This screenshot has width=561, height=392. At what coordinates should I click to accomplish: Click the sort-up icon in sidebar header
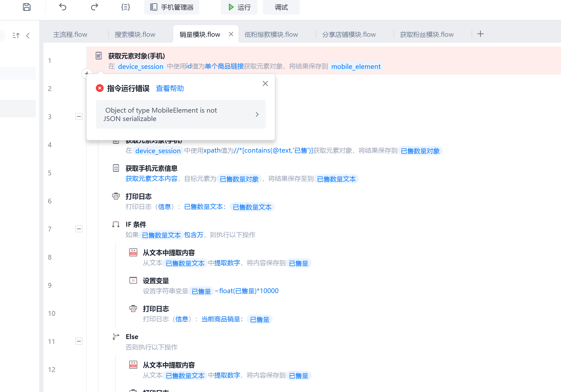click(x=16, y=36)
